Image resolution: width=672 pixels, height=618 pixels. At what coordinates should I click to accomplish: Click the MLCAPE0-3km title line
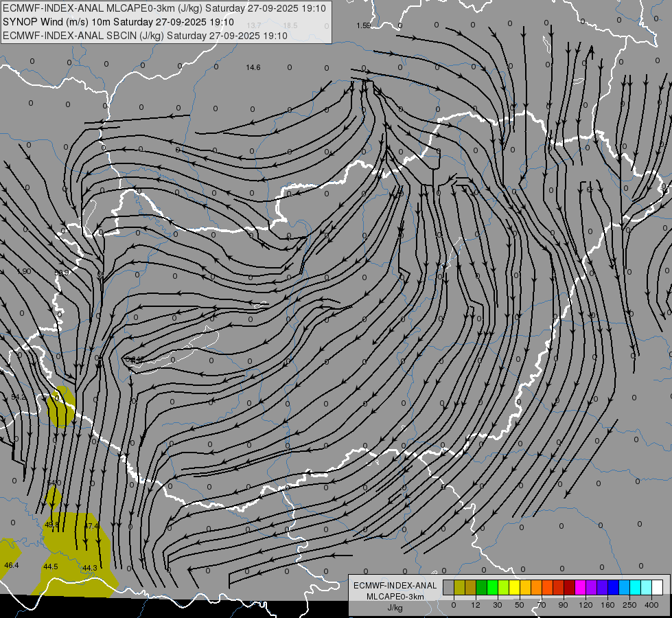coord(164,8)
